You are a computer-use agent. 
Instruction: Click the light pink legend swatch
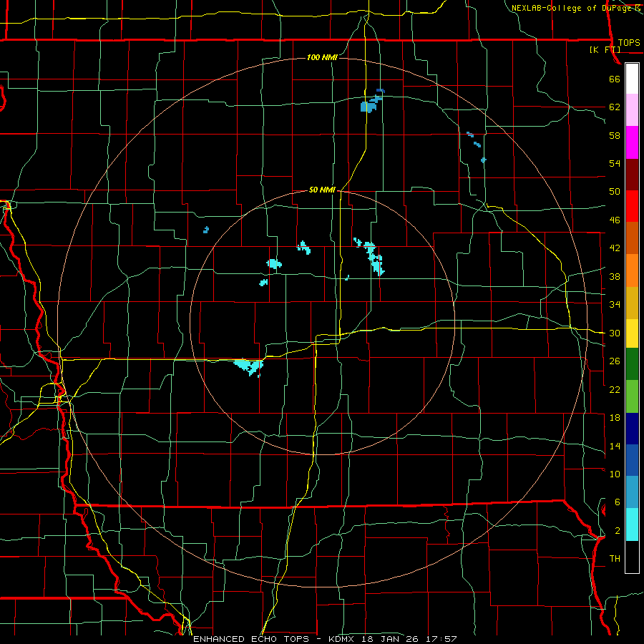(632, 109)
